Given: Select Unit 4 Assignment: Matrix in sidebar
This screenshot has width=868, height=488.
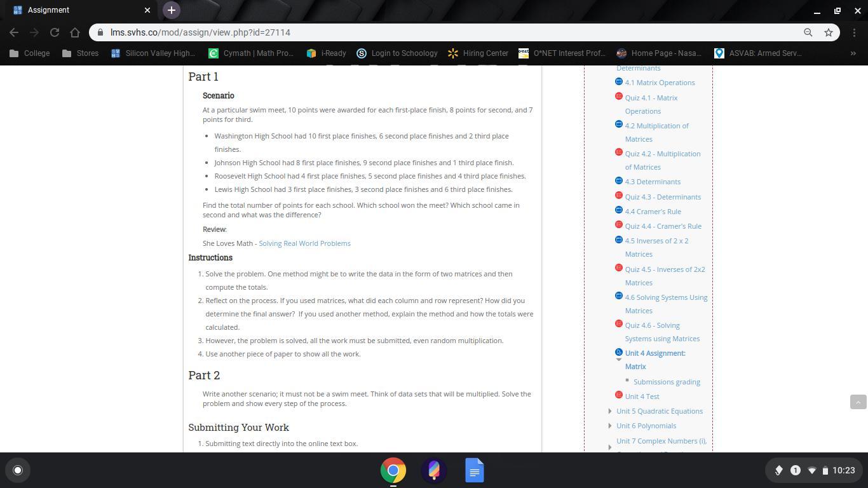Looking at the screenshot, I should point(655,360).
